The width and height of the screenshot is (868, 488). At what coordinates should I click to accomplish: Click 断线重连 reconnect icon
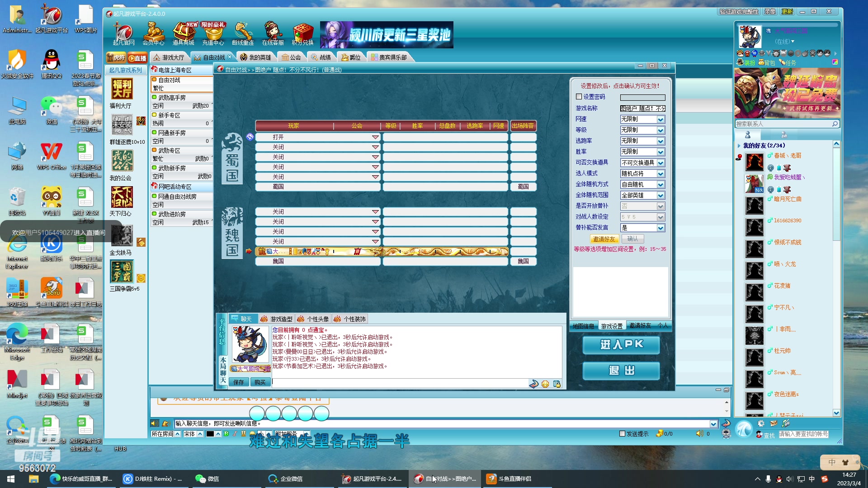(243, 34)
